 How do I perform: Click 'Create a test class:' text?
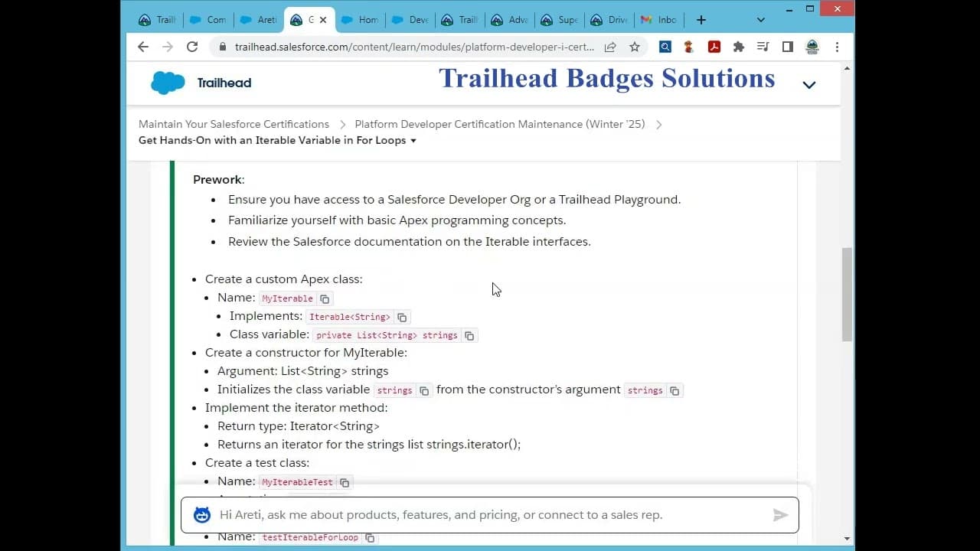point(257,463)
